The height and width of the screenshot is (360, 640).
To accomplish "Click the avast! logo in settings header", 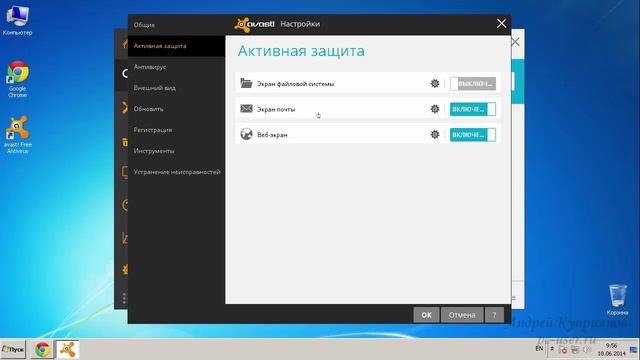I will coord(255,24).
